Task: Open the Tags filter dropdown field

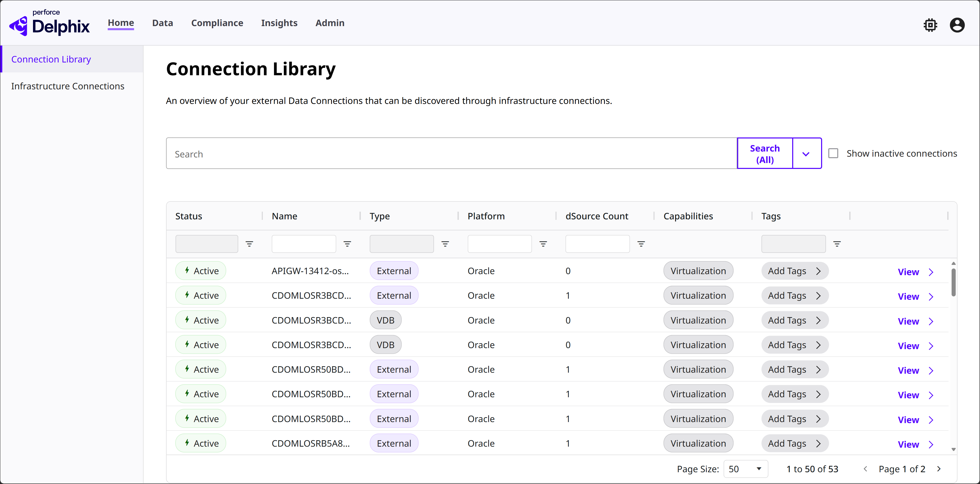Action: (793, 244)
